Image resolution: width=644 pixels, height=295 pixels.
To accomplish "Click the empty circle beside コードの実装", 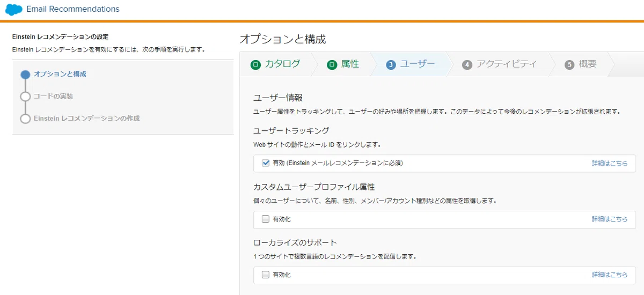I will tap(25, 97).
